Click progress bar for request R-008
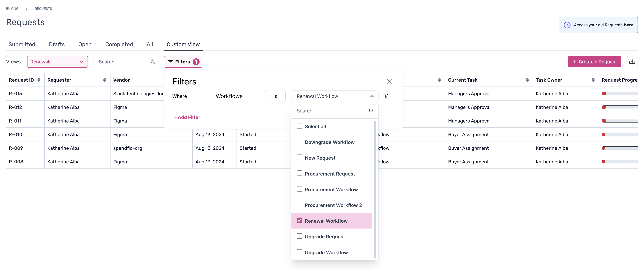 tap(620, 162)
